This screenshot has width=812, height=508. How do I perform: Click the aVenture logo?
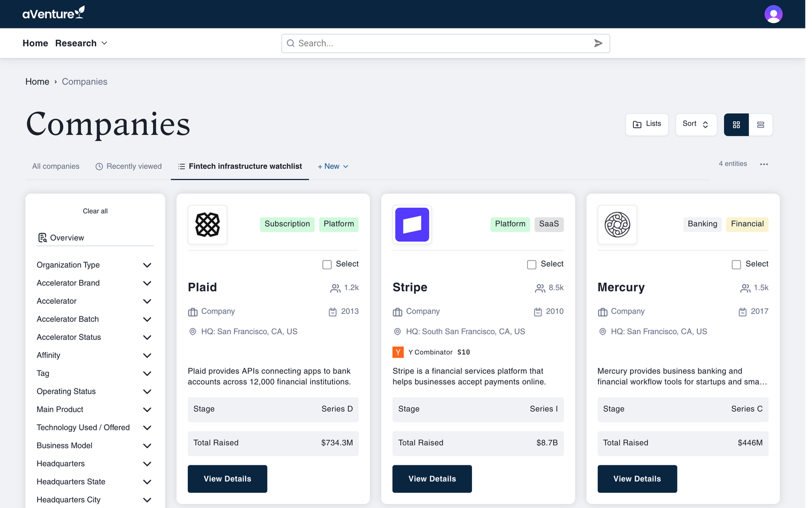(53, 13)
